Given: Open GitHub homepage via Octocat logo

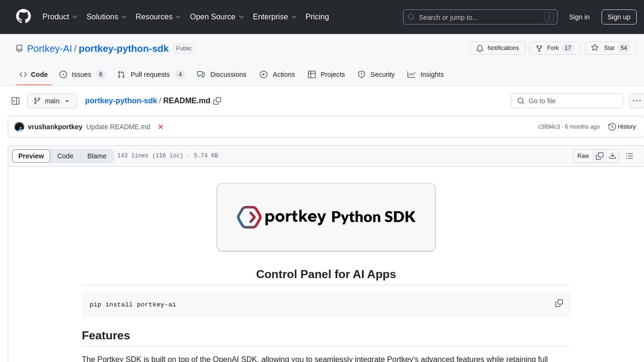Looking at the screenshot, I should pos(23,17).
